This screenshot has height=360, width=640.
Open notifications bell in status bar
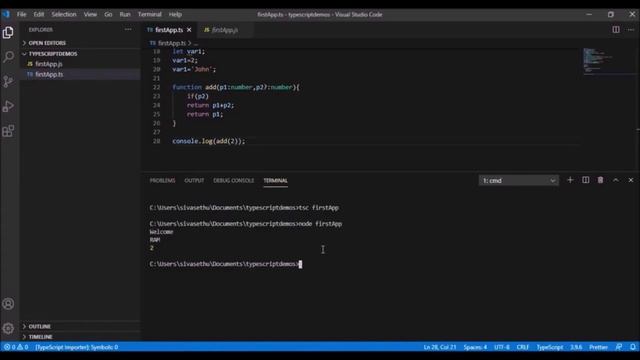632,347
